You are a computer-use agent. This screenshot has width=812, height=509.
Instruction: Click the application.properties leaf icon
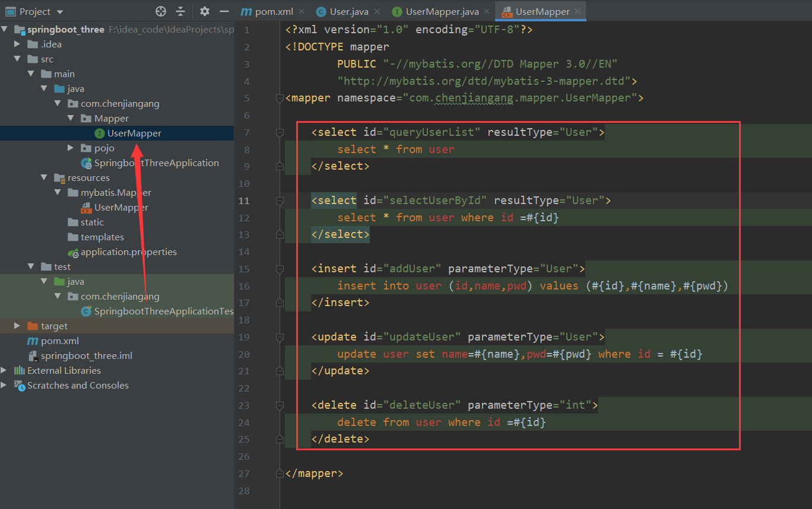[x=72, y=252]
